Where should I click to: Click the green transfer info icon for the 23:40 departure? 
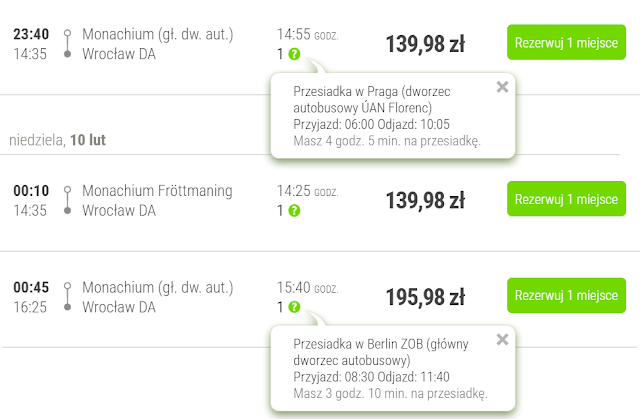pyautogui.click(x=294, y=54)
